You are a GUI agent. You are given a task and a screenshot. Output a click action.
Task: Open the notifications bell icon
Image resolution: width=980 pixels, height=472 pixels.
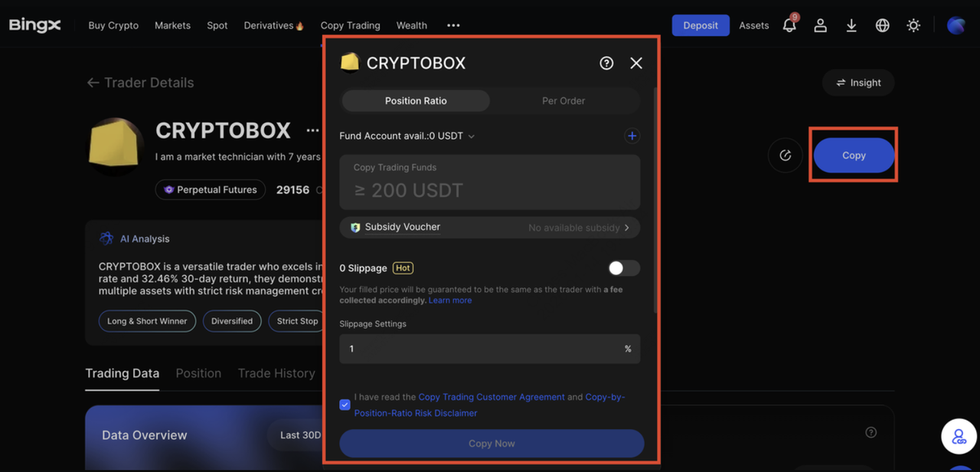[789, 25]
